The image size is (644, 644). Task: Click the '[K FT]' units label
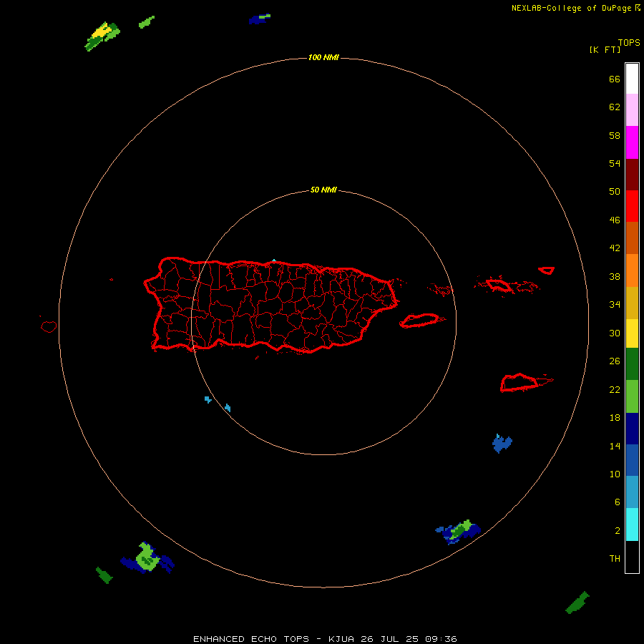605,50
